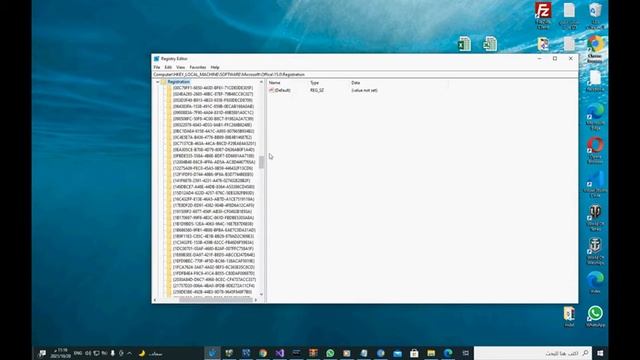Screen dimensions: 640x360
Task: Click the Name column header
Action: [x=275, y=83]
